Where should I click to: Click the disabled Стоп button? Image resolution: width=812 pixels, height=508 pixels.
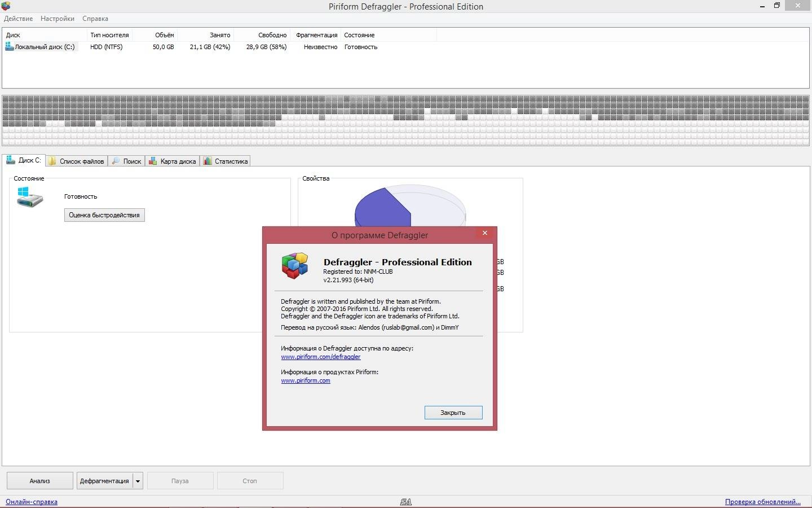click(250, 481)
